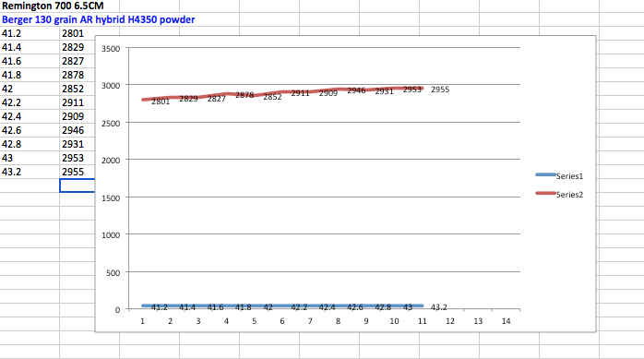Select cell containing 42 in the first column
This screenshot has height=359, width=644.
click(x=30, y=89)
